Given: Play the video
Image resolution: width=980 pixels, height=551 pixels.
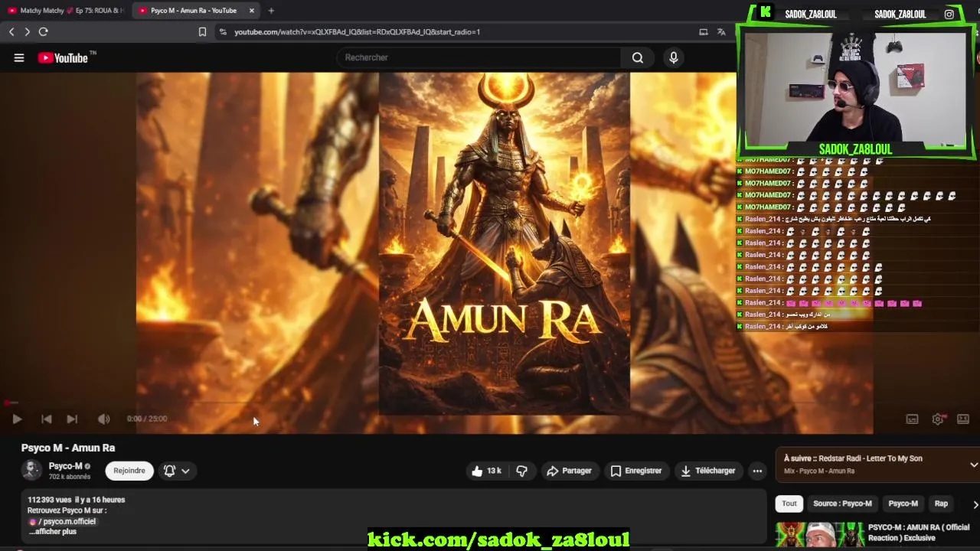Looking at the screenshot, I should tap(17, 419).
